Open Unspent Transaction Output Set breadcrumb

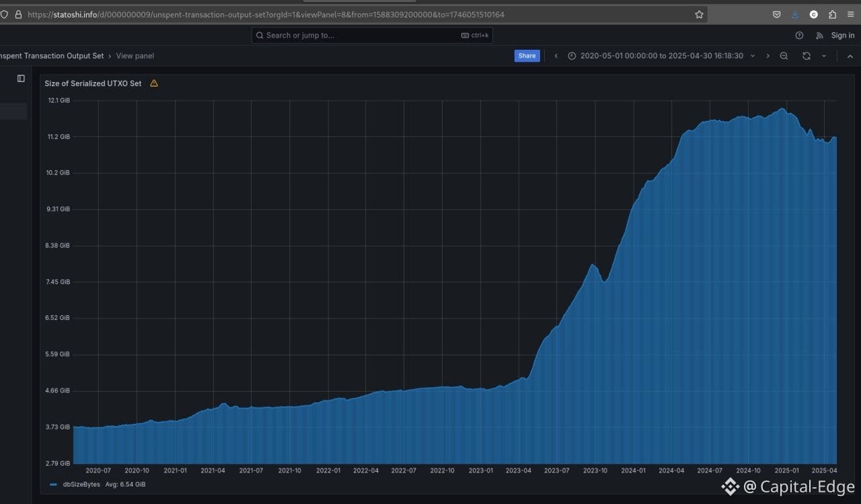(x=52, y=56)
